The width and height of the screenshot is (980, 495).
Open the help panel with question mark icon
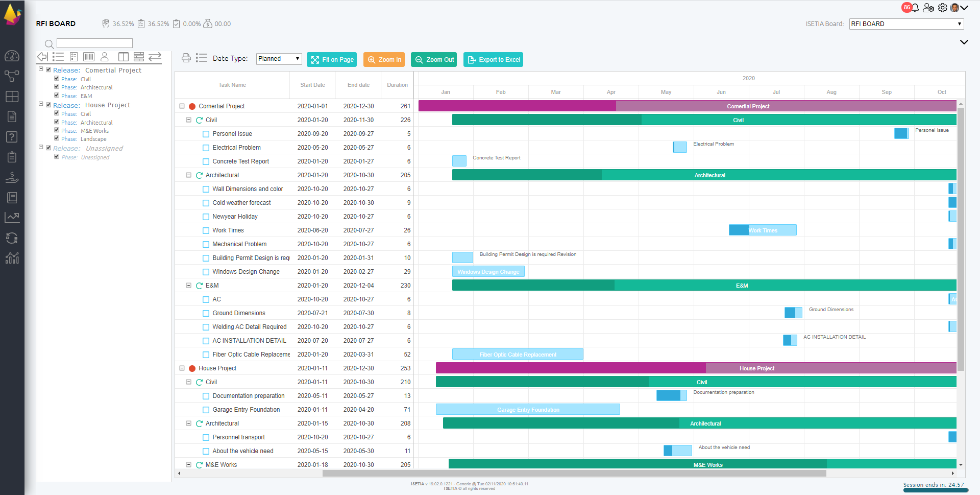click(12, 136)
